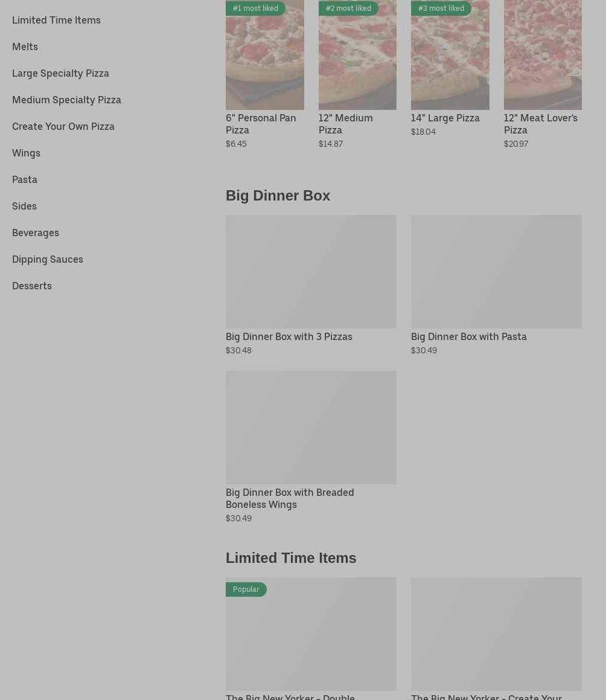Open the Popular-tagged Big New Yorker item image
The width and height of the screenshot is (606, 700).
[311, 634]
